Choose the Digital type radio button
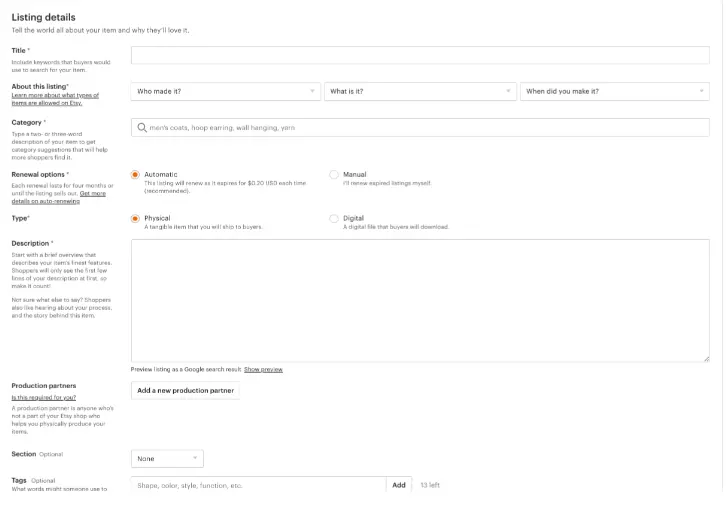 (x=334, y=218)
